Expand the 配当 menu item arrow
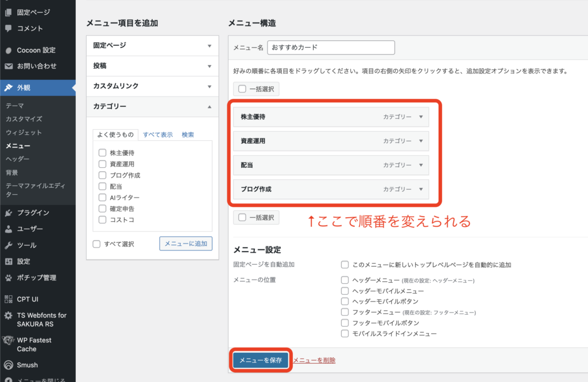This screenshot has width=588, height=382. pyautogui.click(x=421, y=165)
